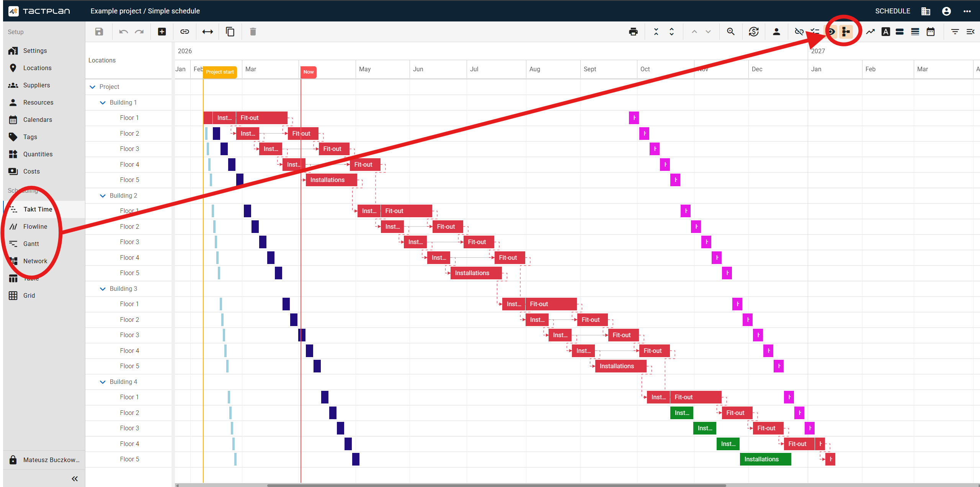Collapse the Project tree node

92,87
